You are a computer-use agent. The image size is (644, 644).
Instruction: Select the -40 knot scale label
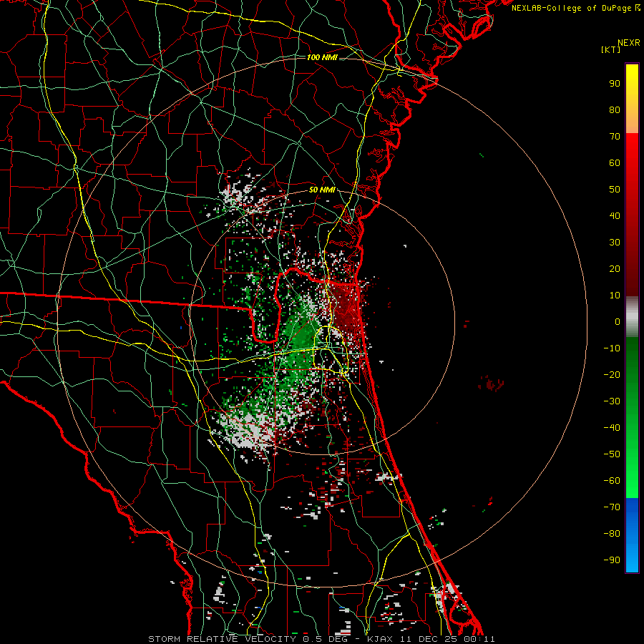612,428
